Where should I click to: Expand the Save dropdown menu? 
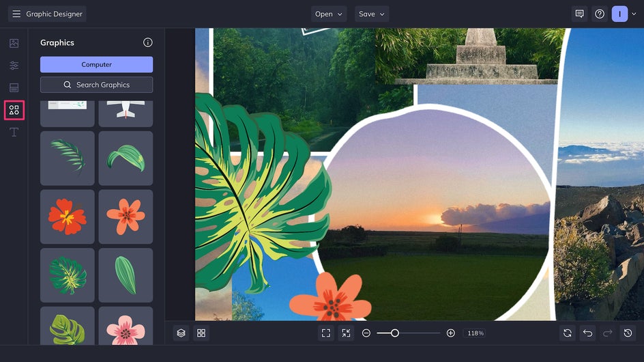pyautogui.click(x=372, y=14)
